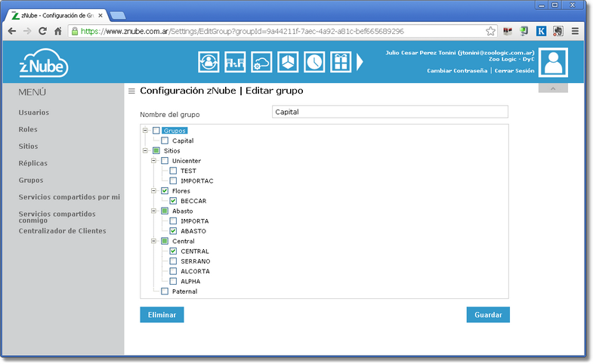Follow the Cerrar Sesión link
Screen dimensions: 593x364
514,70
